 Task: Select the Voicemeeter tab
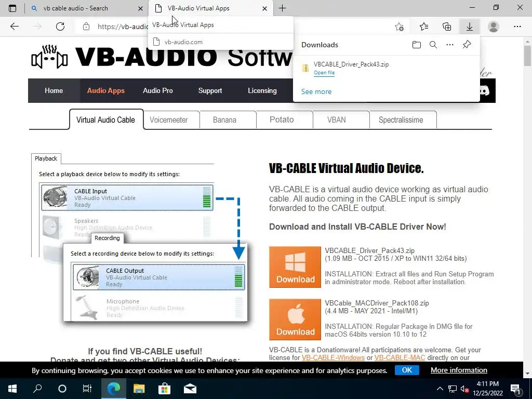(169, 120)
